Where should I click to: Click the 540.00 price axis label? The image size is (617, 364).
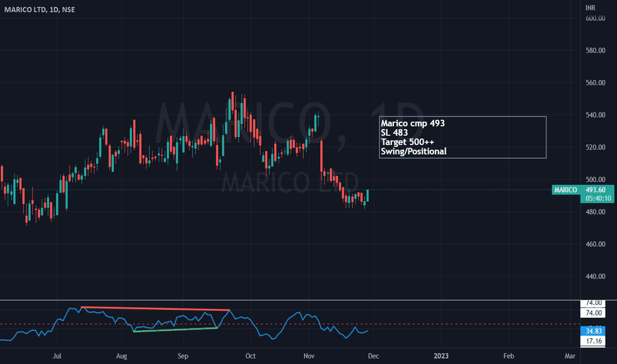pyautogui.click(x=595, y=115)
